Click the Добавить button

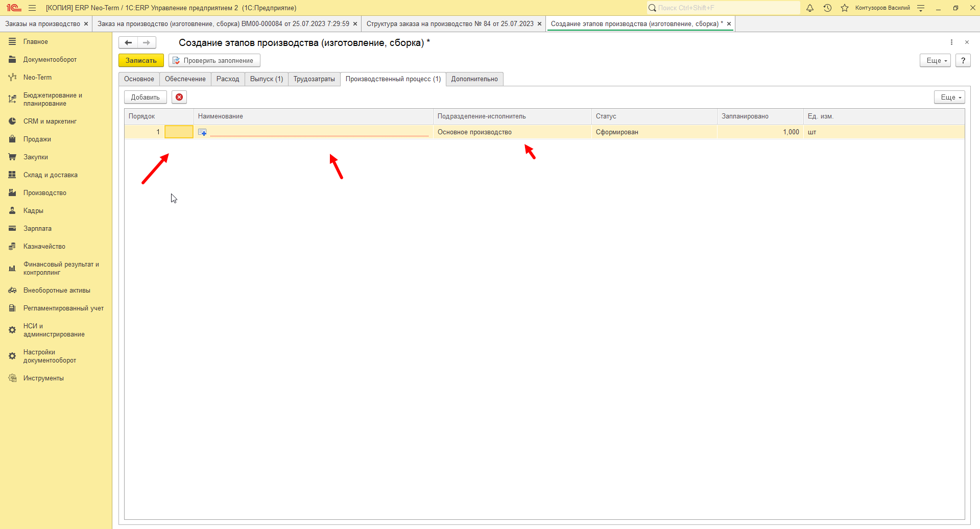[x=146, y=97]
